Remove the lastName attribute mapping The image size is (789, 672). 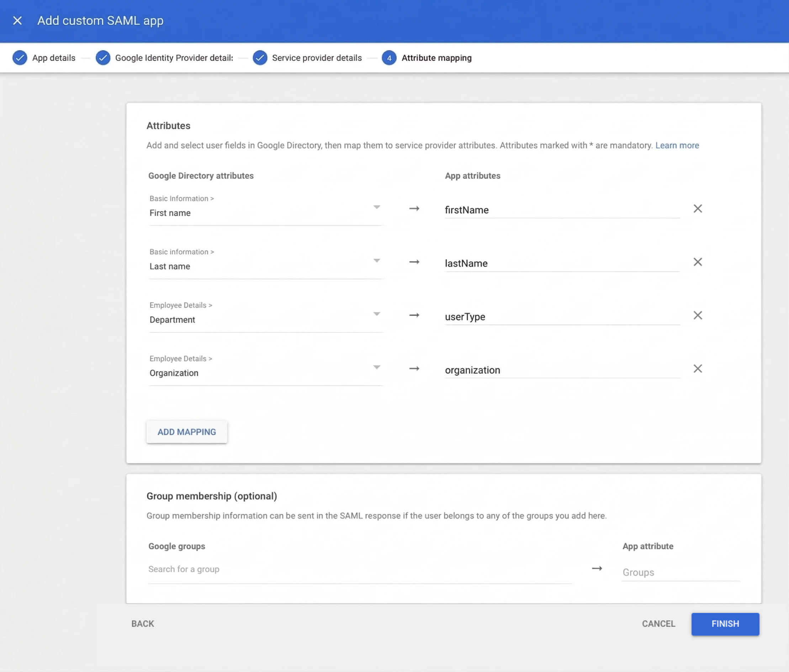698,262
